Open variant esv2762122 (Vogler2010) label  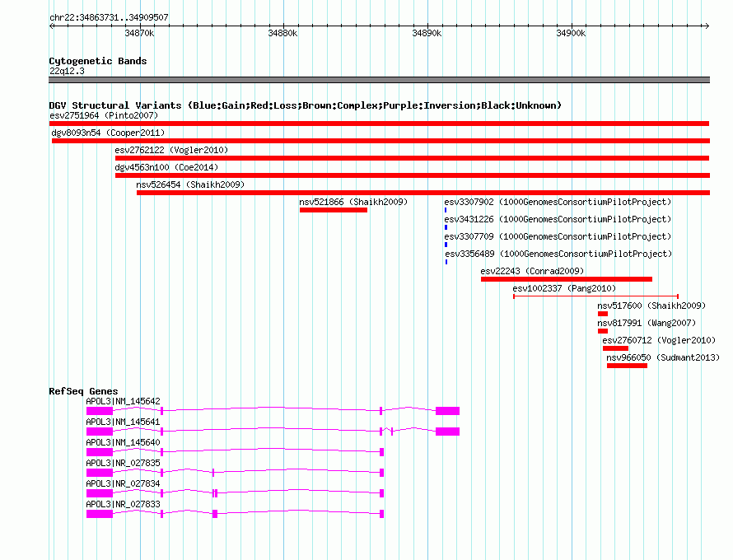[x=171, y=150]
